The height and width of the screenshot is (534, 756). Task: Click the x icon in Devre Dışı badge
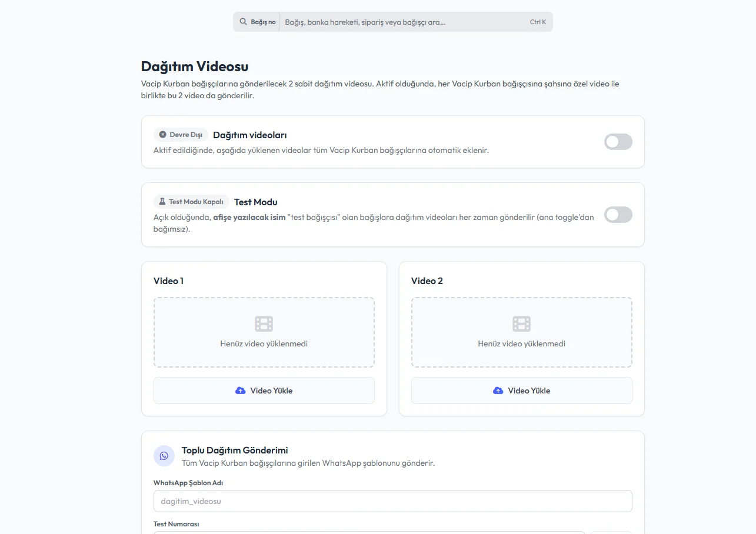[x=163, y=135]
